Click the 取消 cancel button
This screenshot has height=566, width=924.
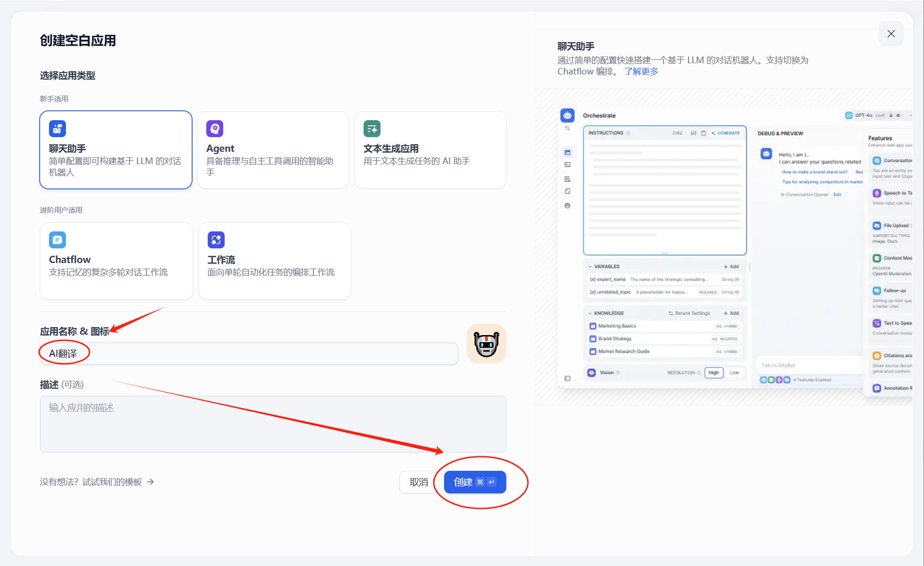pos(419,482)
